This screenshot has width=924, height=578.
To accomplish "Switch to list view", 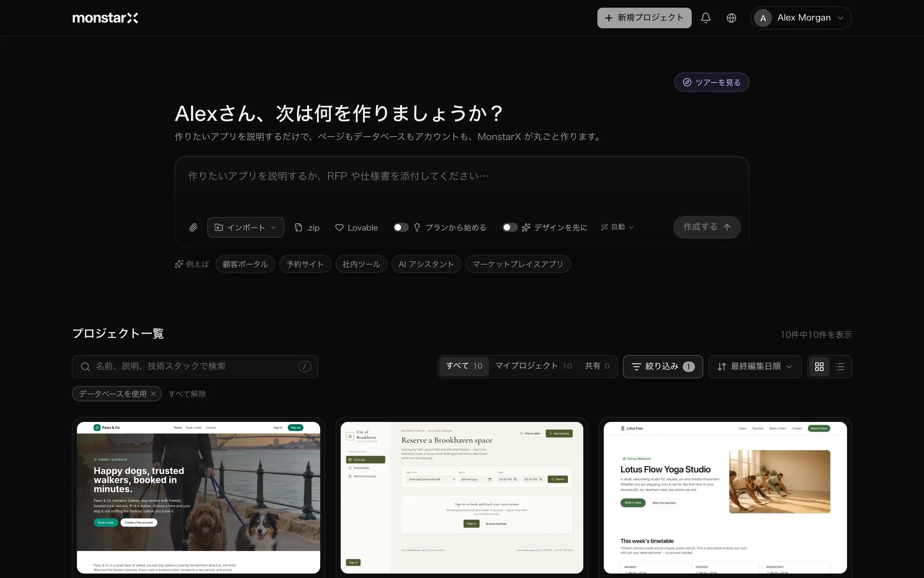I will pos(840,367).
